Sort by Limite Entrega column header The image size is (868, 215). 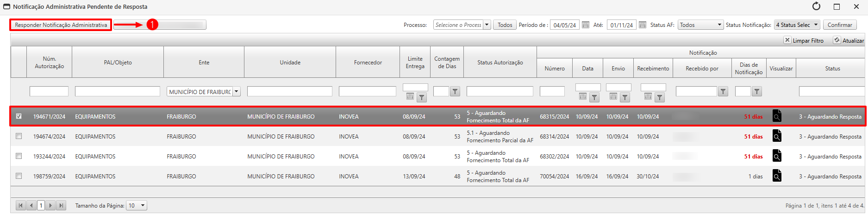pos(415,63)
